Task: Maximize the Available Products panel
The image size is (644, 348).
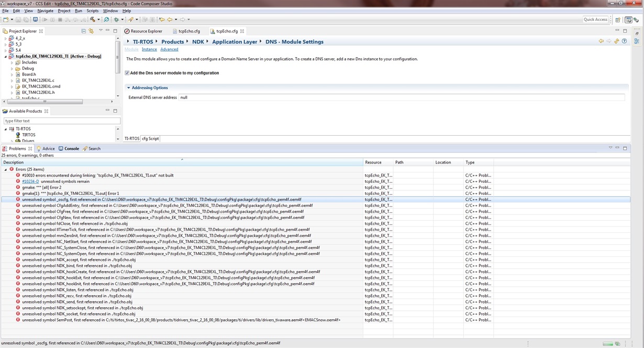Action: click(115, 111)
